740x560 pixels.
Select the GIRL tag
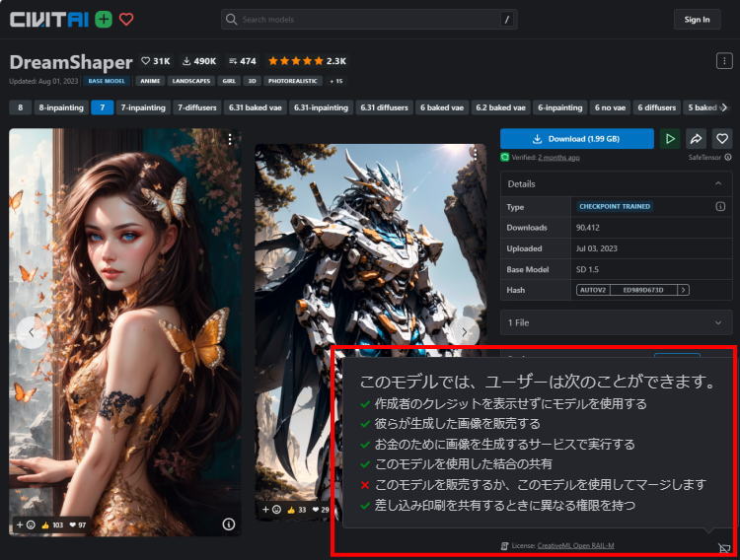click(x=229, y=81)
